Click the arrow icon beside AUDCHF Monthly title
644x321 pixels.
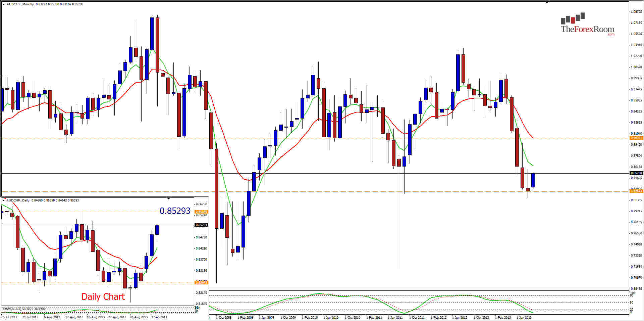[x=4, y=4]
